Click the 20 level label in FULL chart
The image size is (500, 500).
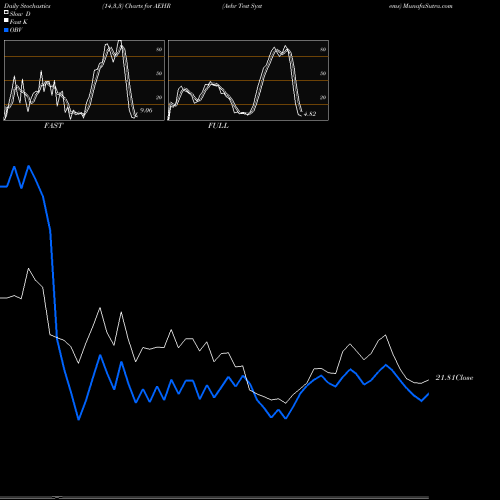323,97
